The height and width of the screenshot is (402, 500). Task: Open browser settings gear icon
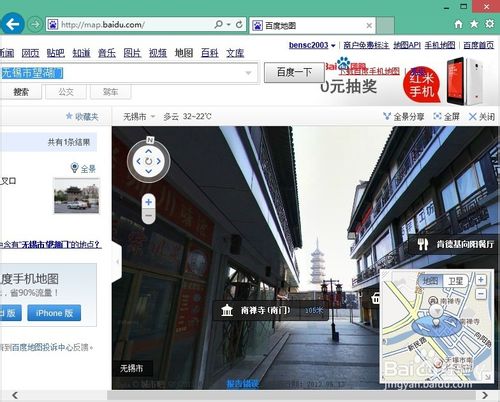pyautogui.click(x=489, y=24)
